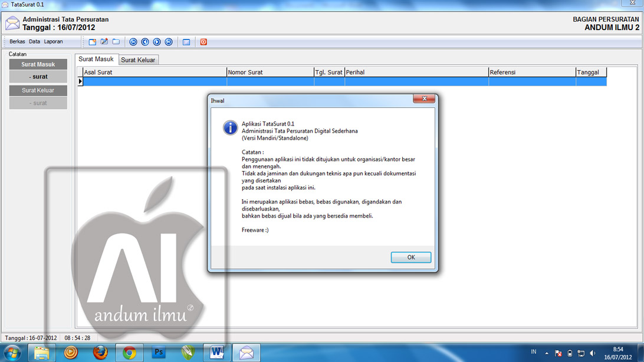644x362 pixels.
Task: Click the 'Catatan' sidebar label
Action: pos(18,54)
